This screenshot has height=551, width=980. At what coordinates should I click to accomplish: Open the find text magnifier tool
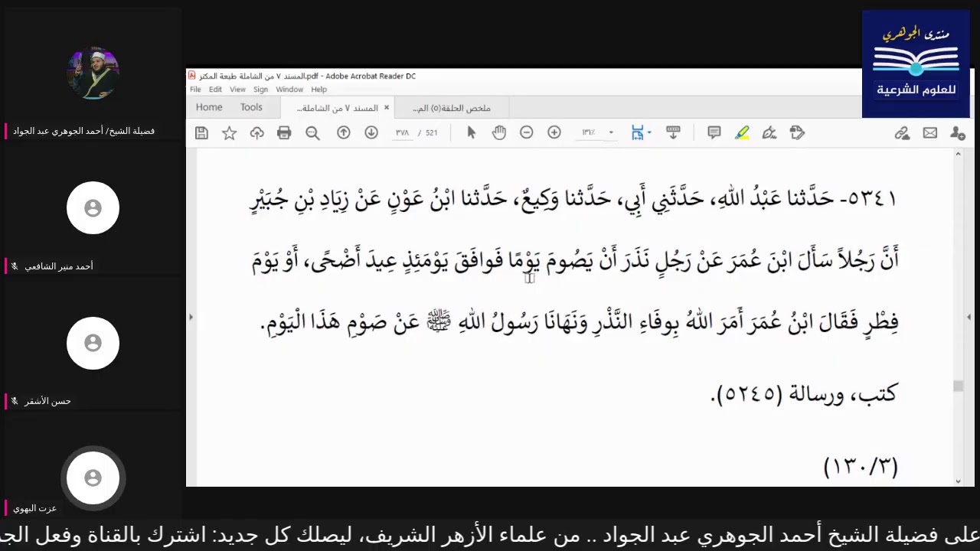[x=312, y=133]
